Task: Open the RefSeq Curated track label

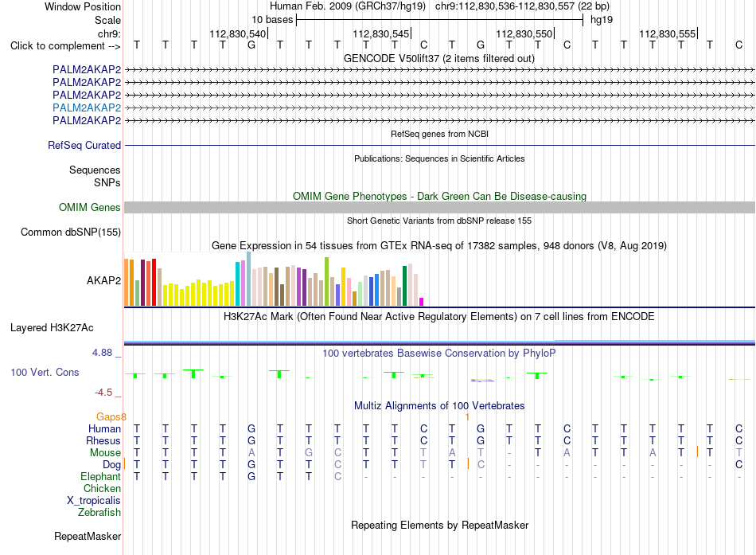Action: (x=84, y=145)
